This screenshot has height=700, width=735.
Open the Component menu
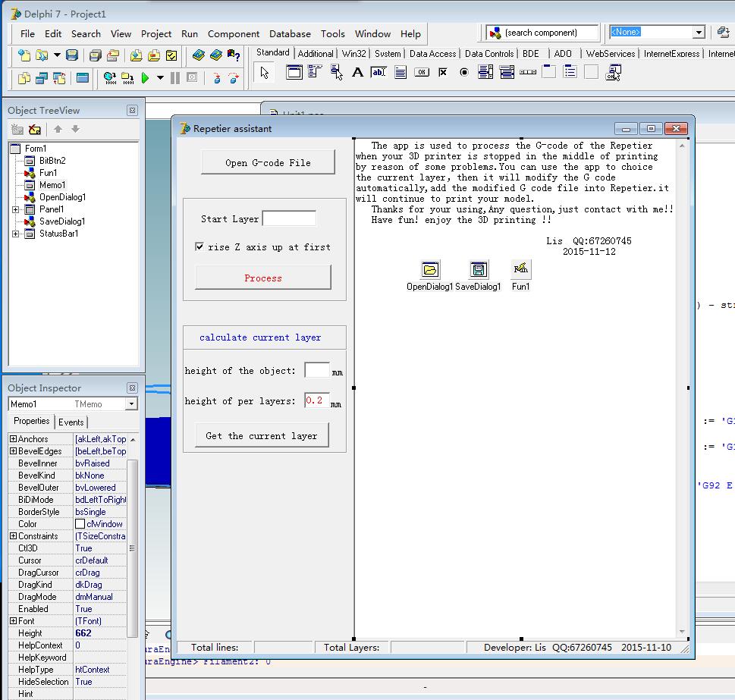pos(234,33)
